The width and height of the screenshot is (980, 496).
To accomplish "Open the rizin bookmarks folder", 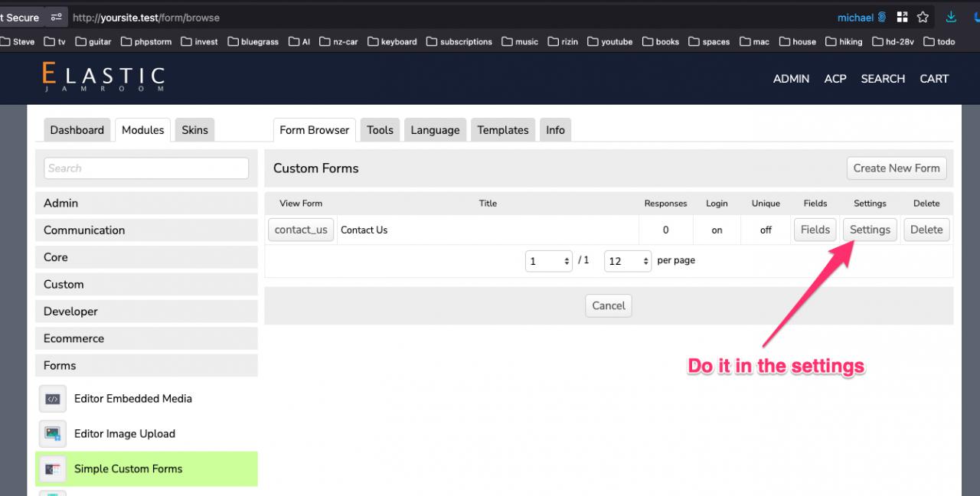I will (x=563, y=41).
